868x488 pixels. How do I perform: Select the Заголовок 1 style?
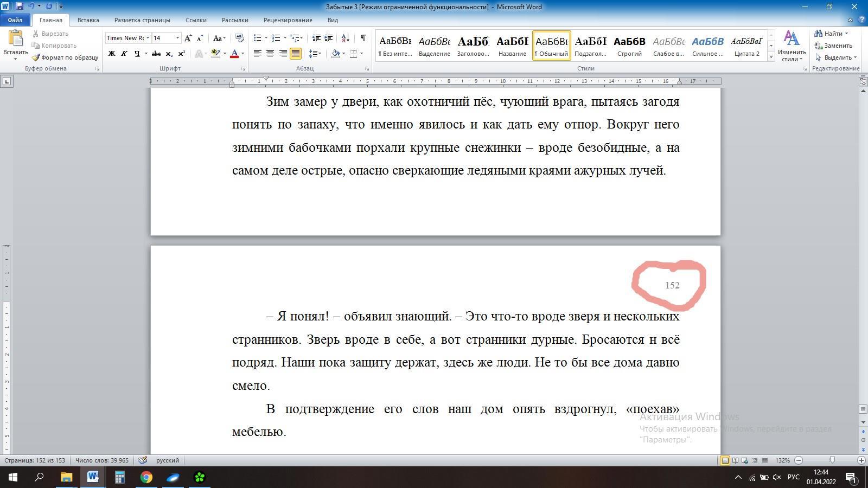(473, 46)
